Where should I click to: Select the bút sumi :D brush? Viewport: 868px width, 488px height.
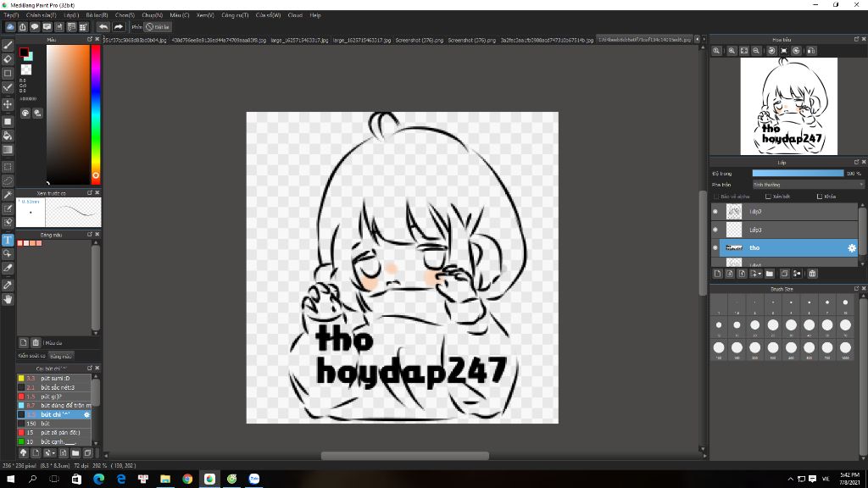tap(54, 379)
